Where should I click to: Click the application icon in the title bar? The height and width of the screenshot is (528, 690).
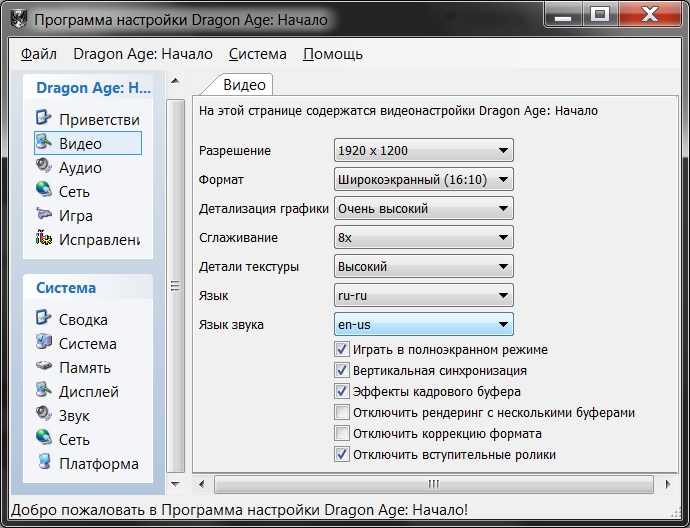click(x=18, y=19)
